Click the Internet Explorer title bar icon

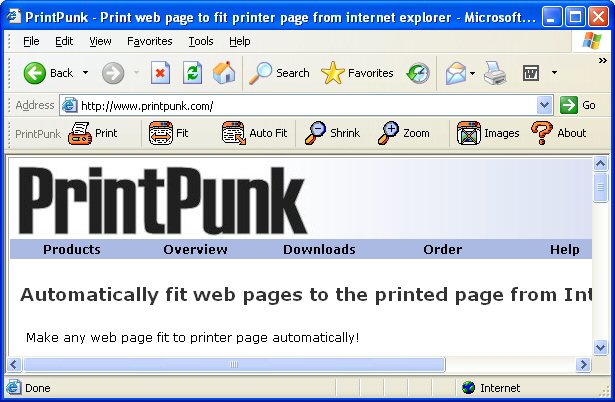coord(14,16)
